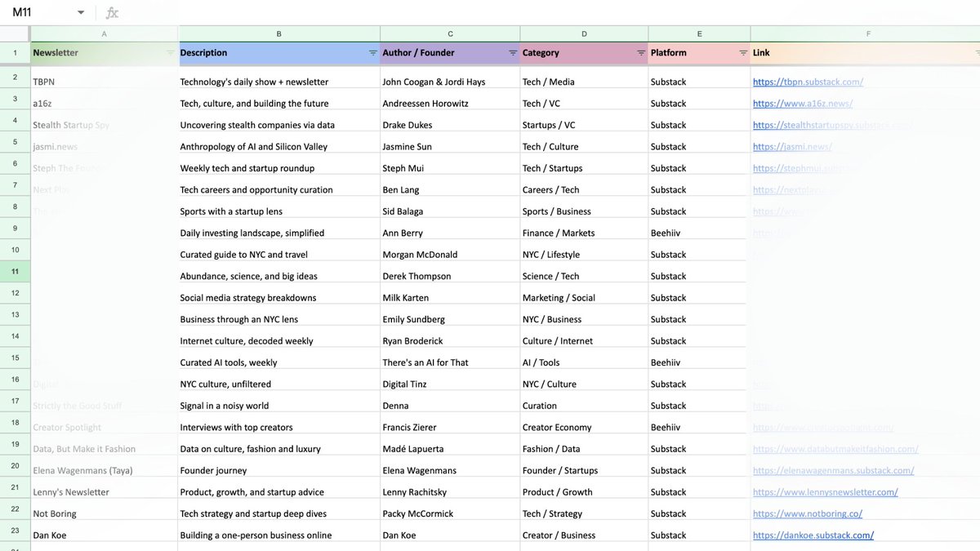Screen dimensions: 980x551
Task: Open the Platform column filter icon
Action: 743,53
